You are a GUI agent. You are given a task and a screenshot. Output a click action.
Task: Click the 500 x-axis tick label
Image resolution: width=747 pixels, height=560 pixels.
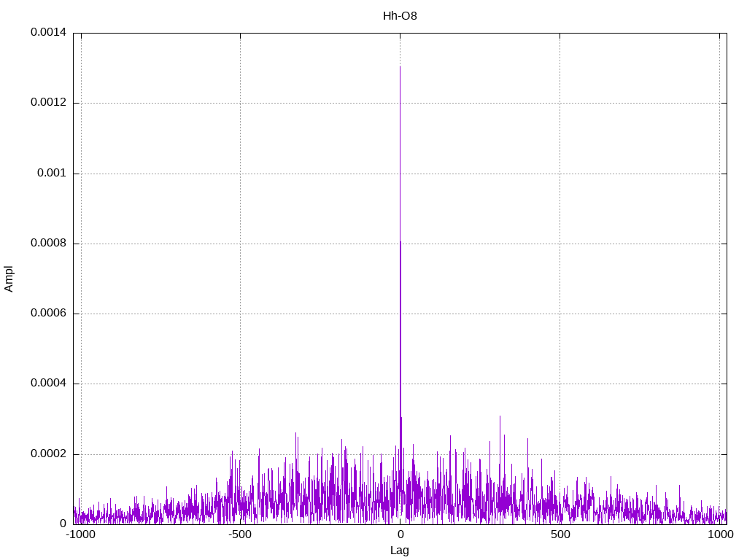point(560,534)
